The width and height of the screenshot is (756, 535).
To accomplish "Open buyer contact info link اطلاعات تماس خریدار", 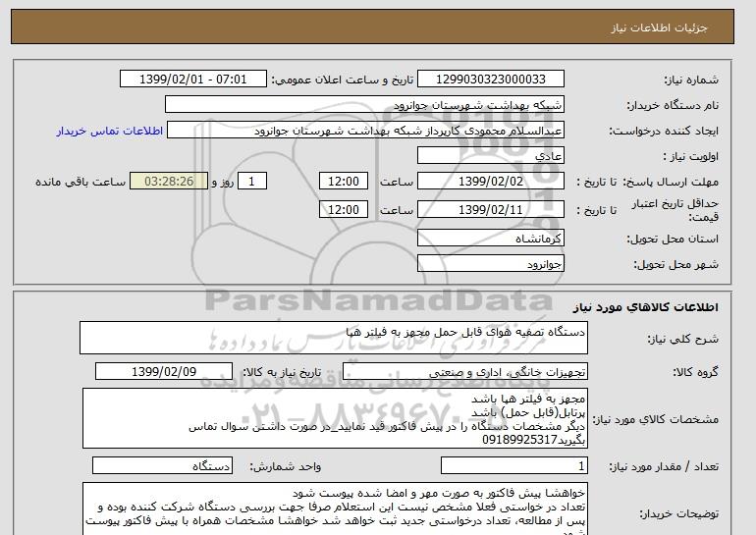I will (x=109, y=131).
